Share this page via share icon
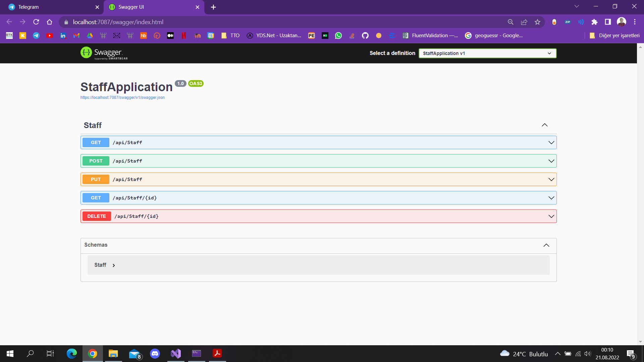 524,22
